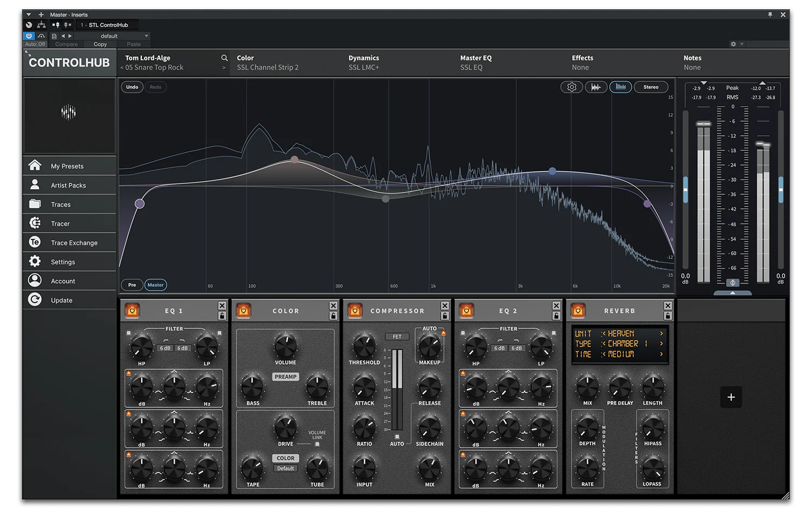Remove the EQ 2 module
Screen dimensions: 812x522
point(556,306)
